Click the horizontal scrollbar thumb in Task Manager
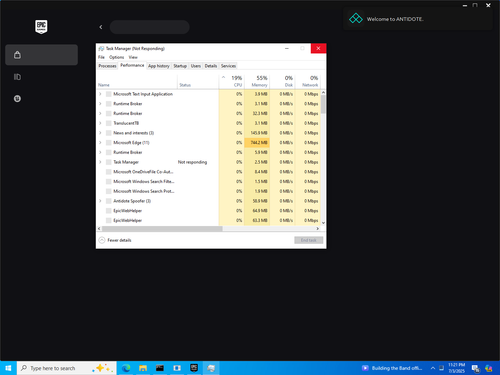This screenshot has height=375, width=500. coord(162,229)
